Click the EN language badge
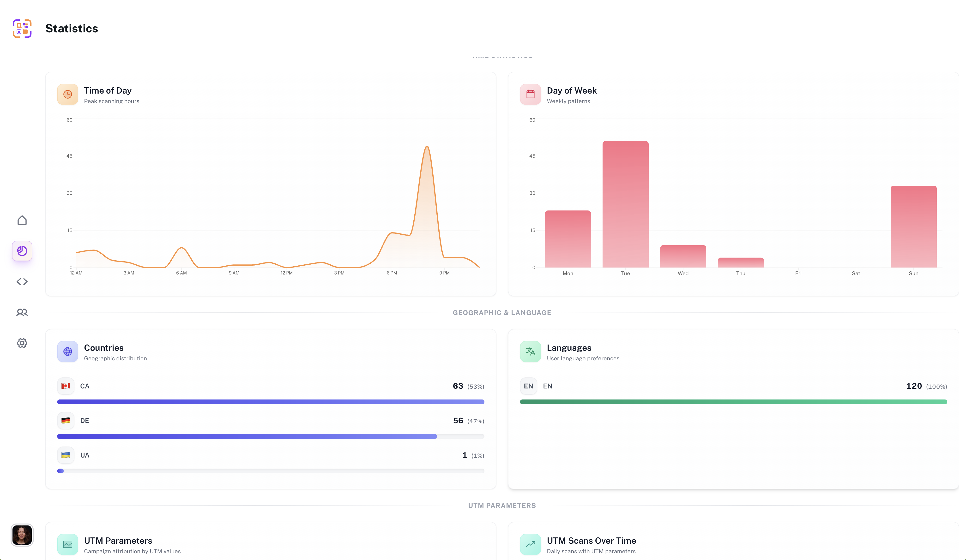 click(528, 386)
